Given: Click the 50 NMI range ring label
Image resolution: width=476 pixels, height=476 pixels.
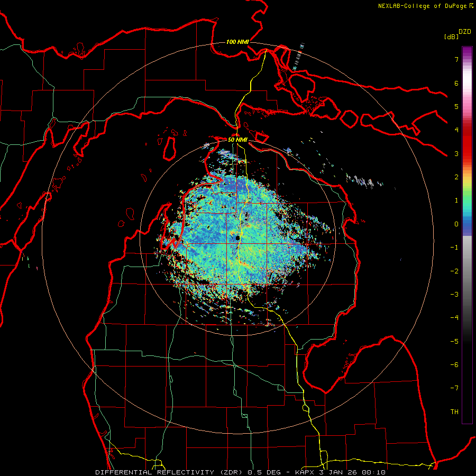Looking at the screenshot, I should tap(237, 140).
